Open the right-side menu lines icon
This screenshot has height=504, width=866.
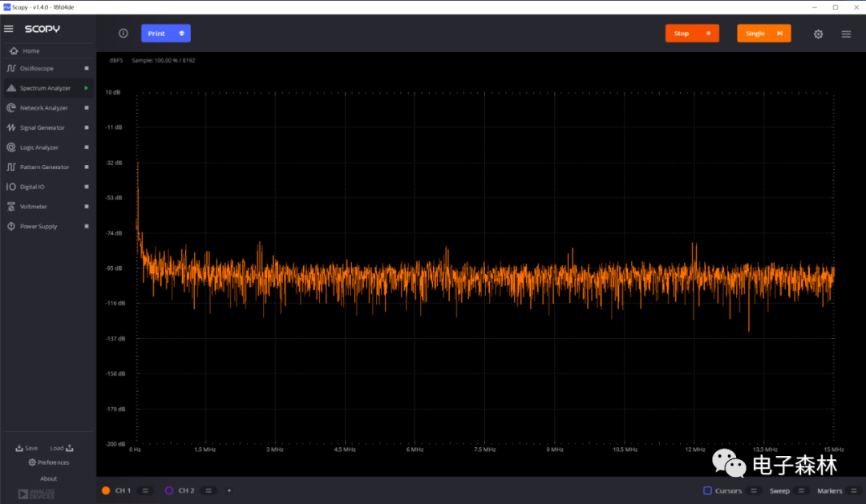click(846, 34)
